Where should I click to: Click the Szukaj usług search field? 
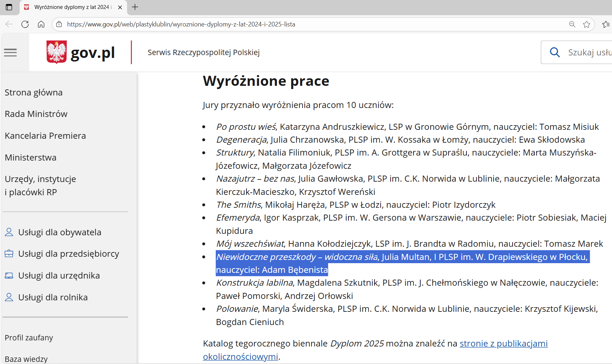tap(589, 53)
